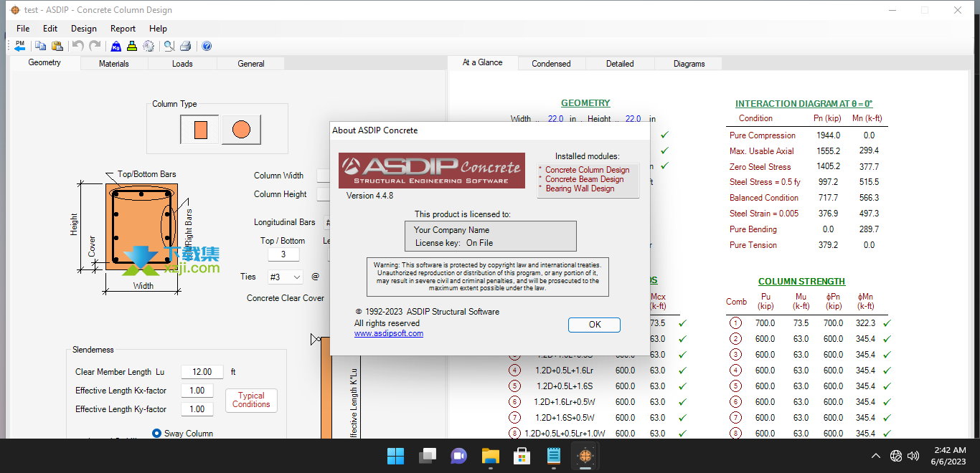The height and width of the screenshot is (473, 980).
Task: Switch to the Detailed results tab
Action: pyautogui.click(x=620, y=64)
